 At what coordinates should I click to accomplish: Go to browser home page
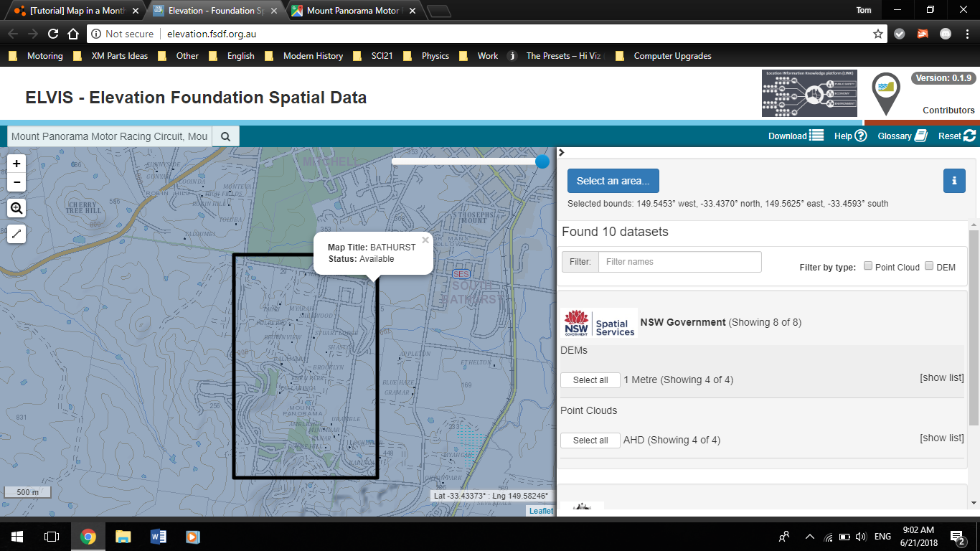click(72, 34)
